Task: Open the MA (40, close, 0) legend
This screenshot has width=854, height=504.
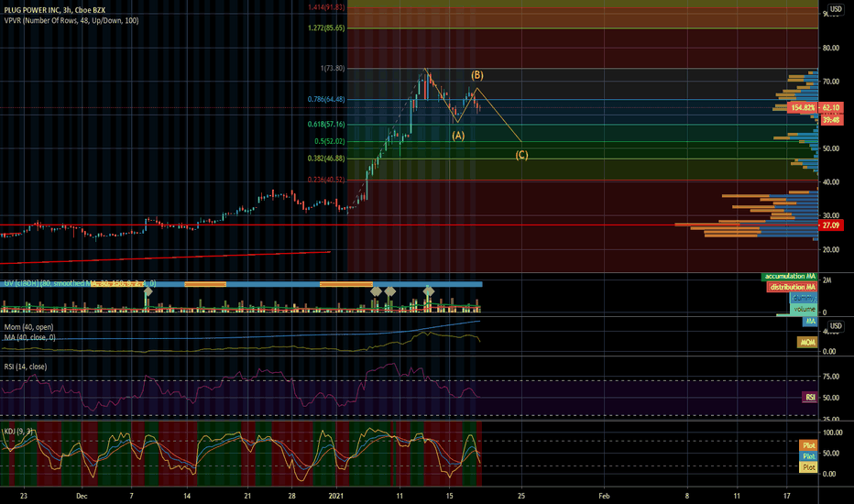Action: pos(30,338)
